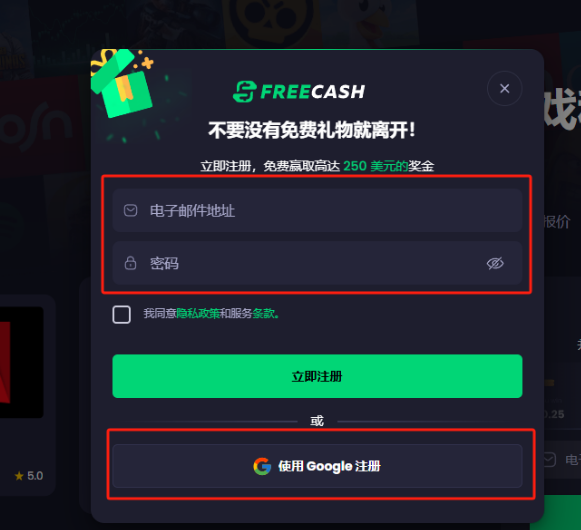Click the envelope icon in email field
Viewport: 581px width, 530px height.
pyautogui.click(x=130, y=211)
